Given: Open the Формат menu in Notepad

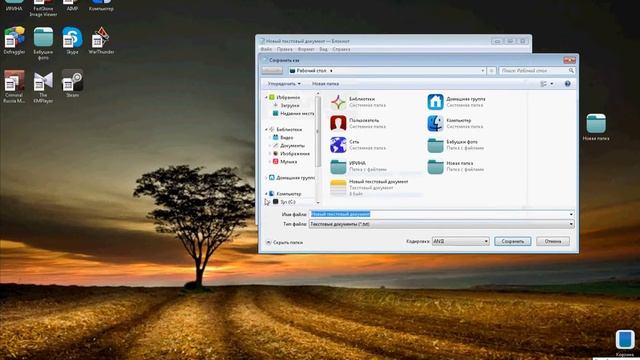Looking at the screenshot, I should [x=306, y=49].
